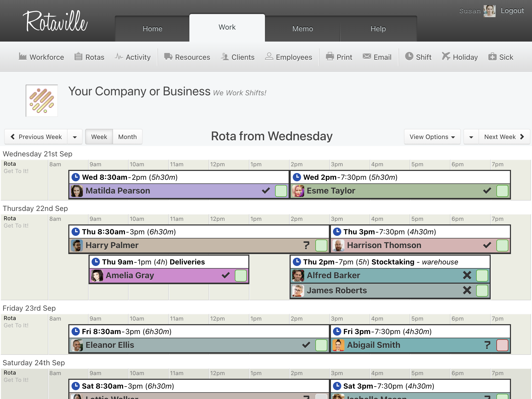The image size is (532, 399).
Task: Click the Sick medical kit icon
Action: click(x=492, y=56)
